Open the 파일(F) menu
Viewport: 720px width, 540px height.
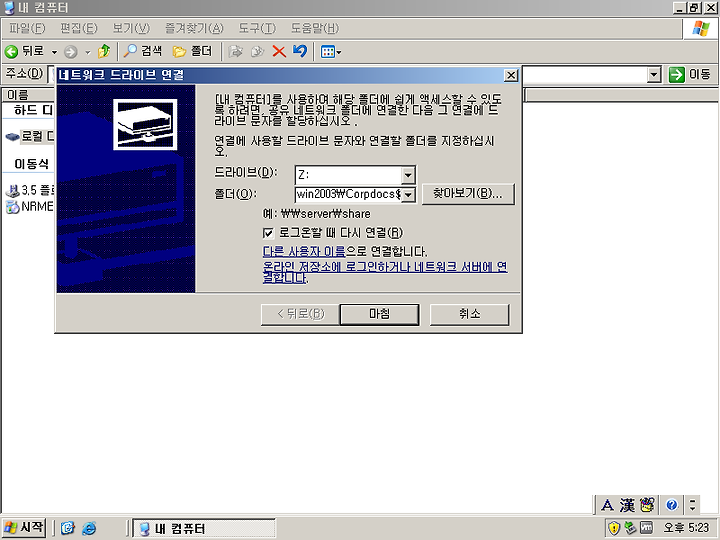coord(27,28)
